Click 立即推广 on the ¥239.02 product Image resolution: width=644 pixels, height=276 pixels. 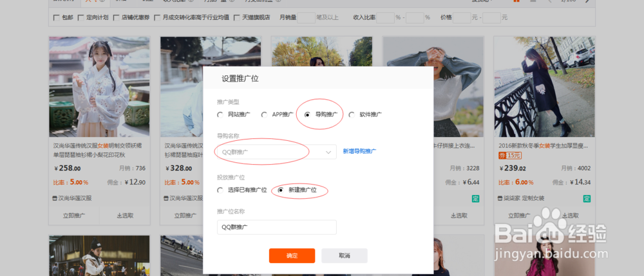point(520,216)
